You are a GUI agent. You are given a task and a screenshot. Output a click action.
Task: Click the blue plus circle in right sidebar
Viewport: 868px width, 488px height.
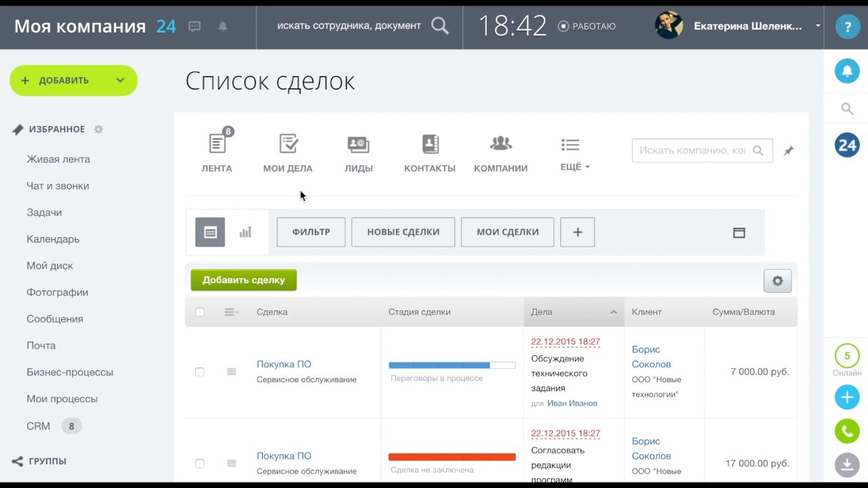(x=847, y=397)
